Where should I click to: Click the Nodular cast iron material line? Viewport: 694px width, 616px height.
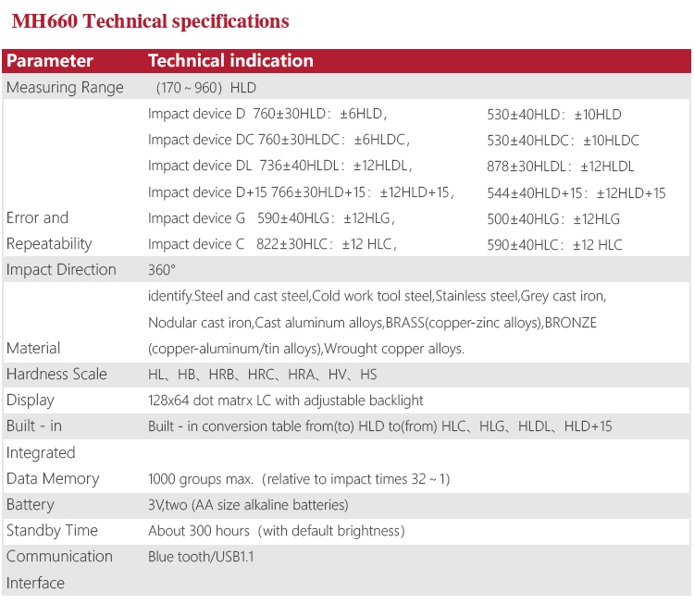pyautogui.click(x=372, y=323)
